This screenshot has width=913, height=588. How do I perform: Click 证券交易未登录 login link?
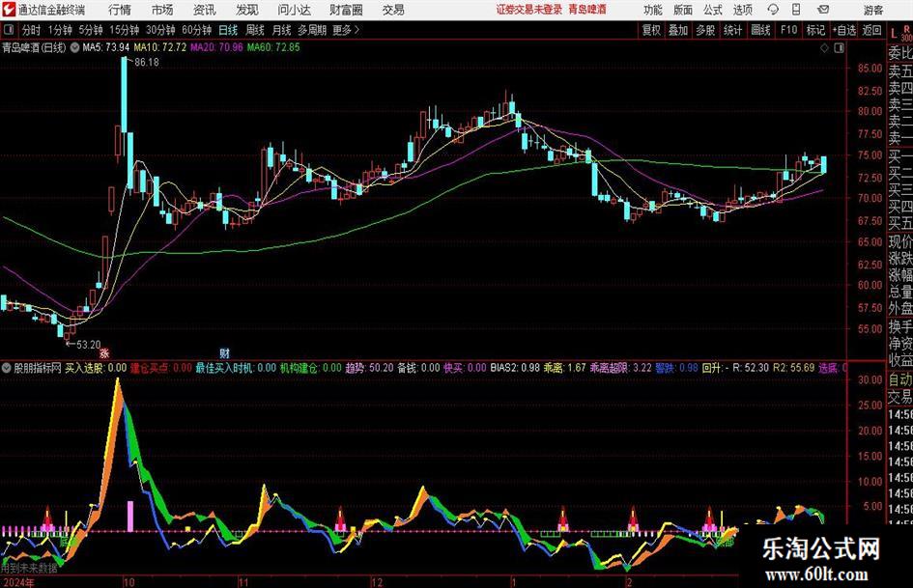point(529,10)
